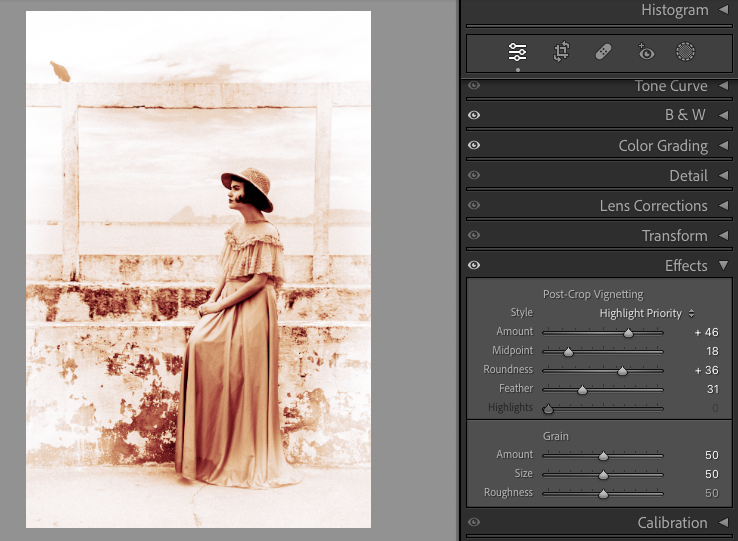This screenshot has height=541, width=738.
Task: Click the Grain Size slider handle
Action: click(603, 475)
